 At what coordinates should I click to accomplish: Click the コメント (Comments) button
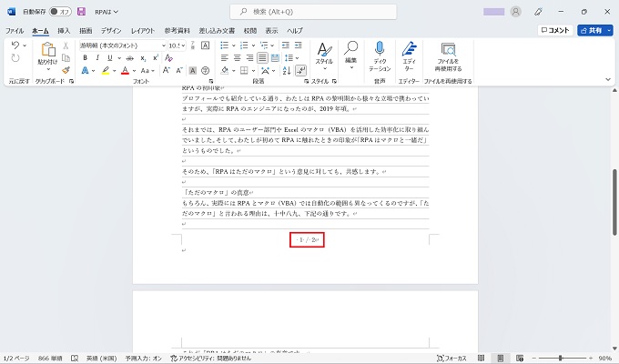(555, 30)
